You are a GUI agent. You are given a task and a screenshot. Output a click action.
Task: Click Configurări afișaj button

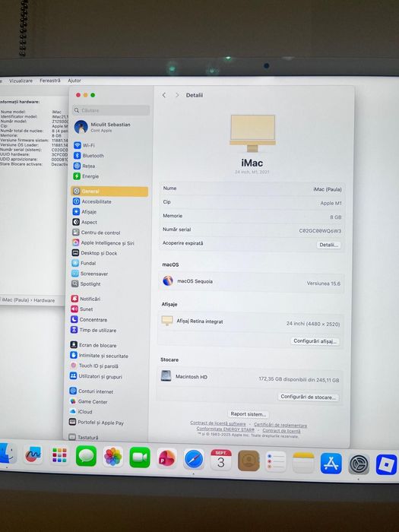point(315,341)
